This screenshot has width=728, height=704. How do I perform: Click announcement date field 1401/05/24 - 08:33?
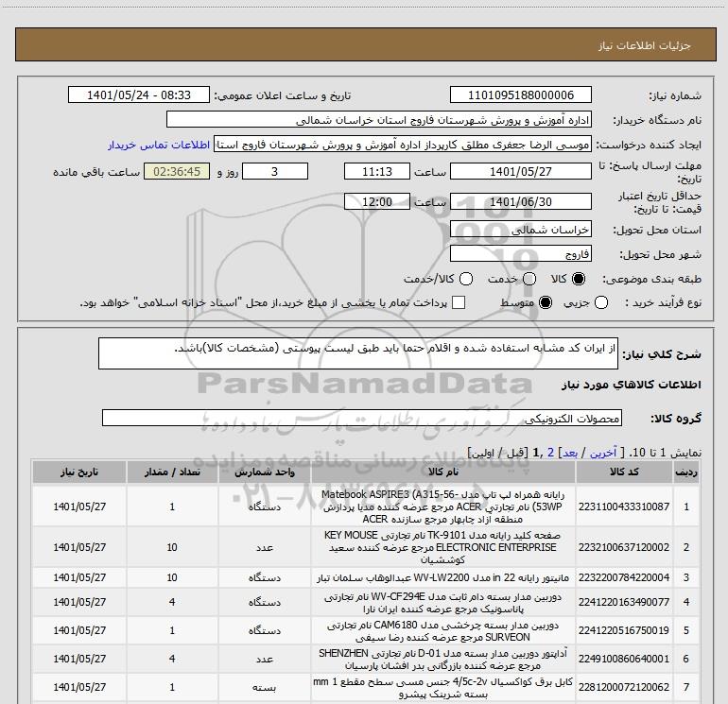139,95
